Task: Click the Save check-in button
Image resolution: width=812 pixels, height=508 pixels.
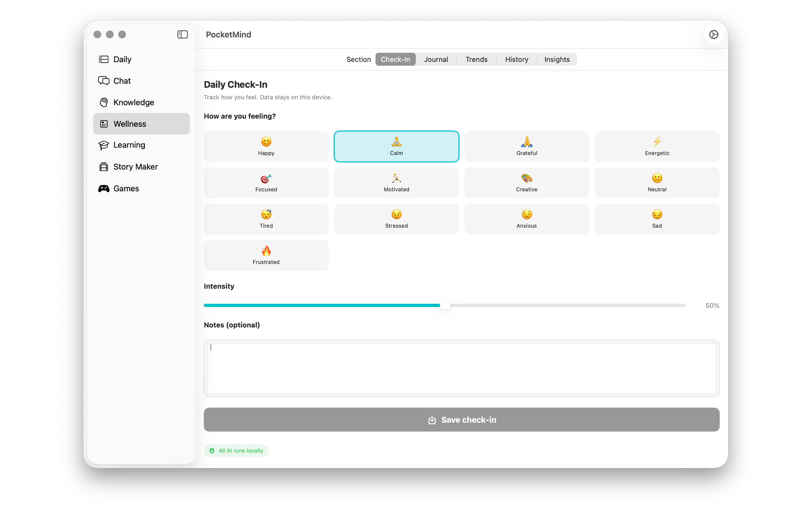Action: pyautogui.click(x=461, y=420)
